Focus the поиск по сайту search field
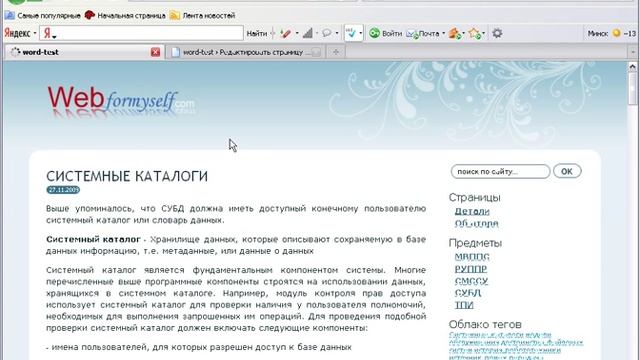This screenshot has height=360, width=640. [500, 171]
